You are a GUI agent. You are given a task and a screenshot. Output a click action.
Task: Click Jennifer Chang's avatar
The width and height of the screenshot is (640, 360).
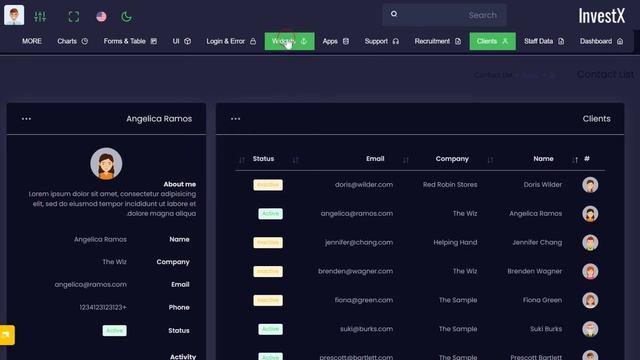click(590, 242)
